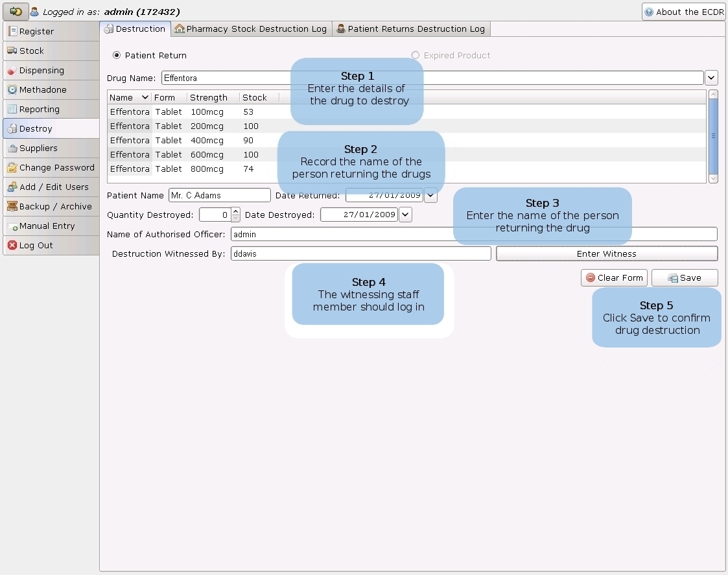The image size is (728, 575).
Task: Click the Log Out red icon
Action: click(12, 245)
